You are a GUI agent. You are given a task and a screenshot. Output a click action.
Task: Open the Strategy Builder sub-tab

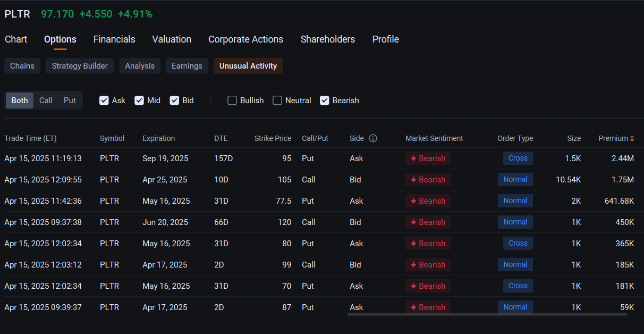point(80,66)
